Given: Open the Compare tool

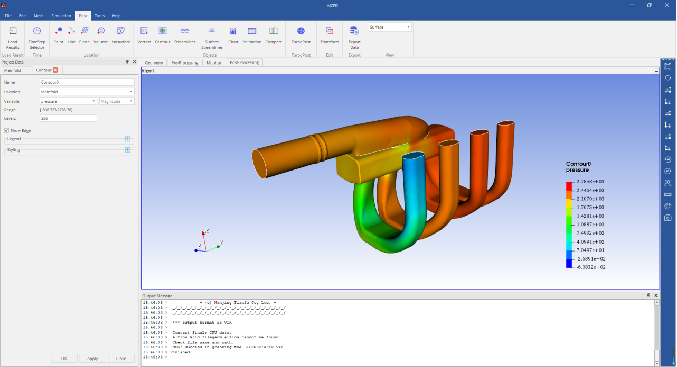Looking at the screenshot, I should pos(273,35).
